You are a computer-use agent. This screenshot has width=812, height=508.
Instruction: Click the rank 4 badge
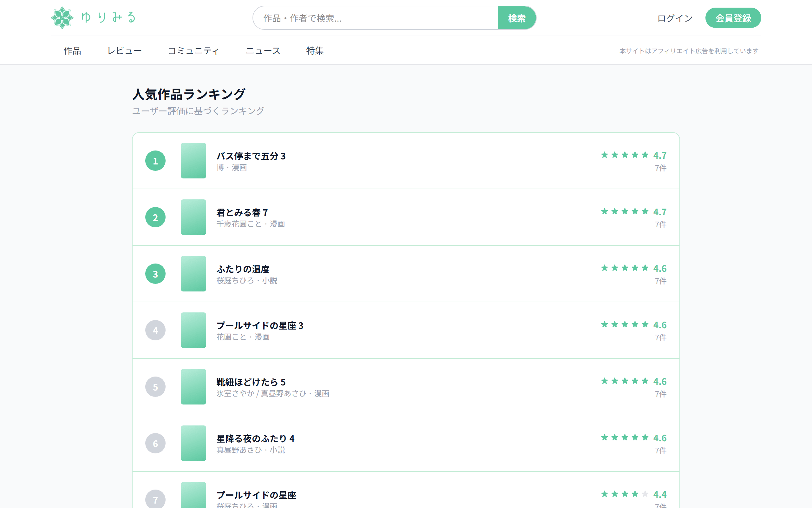[x=155, y=330]
